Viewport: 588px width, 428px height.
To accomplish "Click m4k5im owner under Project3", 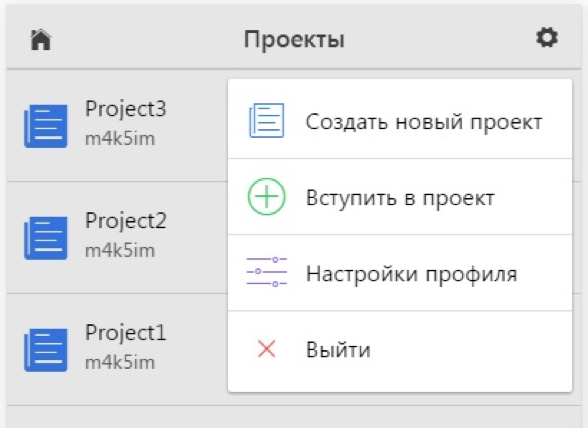I will pos(120,139).
